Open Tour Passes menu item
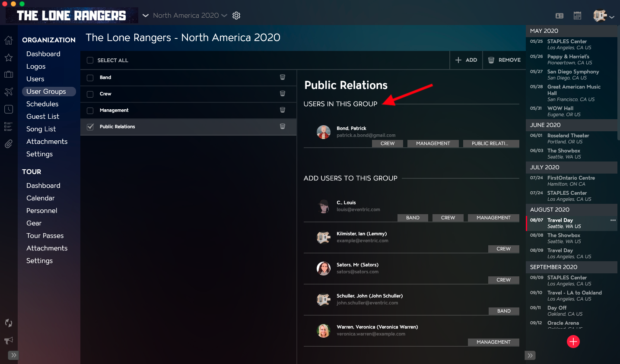 click(x=45, y=236)
